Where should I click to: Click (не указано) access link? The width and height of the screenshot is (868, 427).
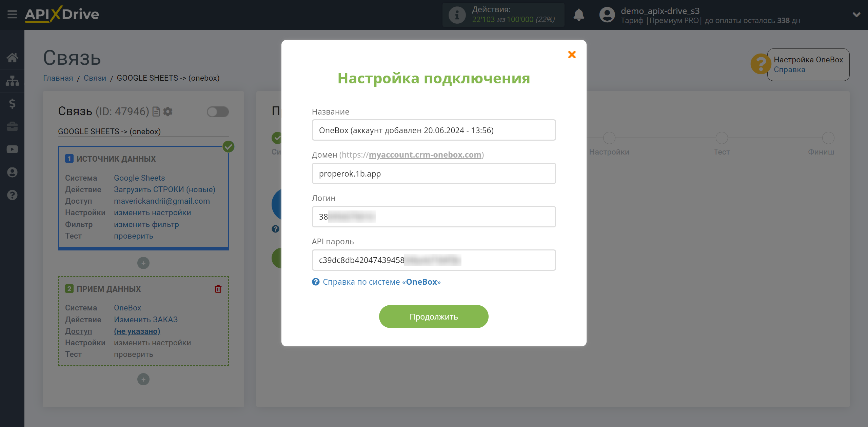click(x=137, y=331)
